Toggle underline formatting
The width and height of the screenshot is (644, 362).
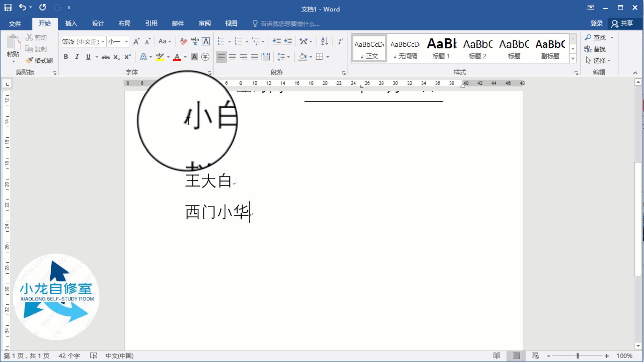click(88, 57)
